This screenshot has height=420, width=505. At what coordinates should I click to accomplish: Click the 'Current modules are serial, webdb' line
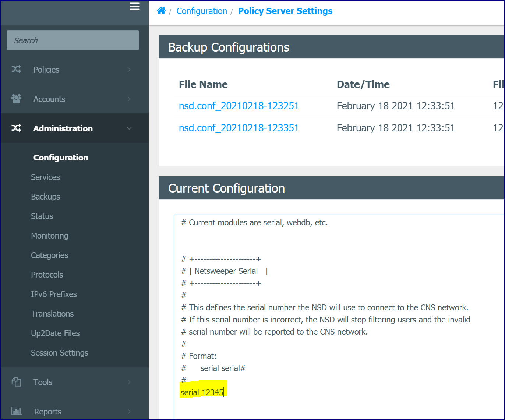click(254, 222)
